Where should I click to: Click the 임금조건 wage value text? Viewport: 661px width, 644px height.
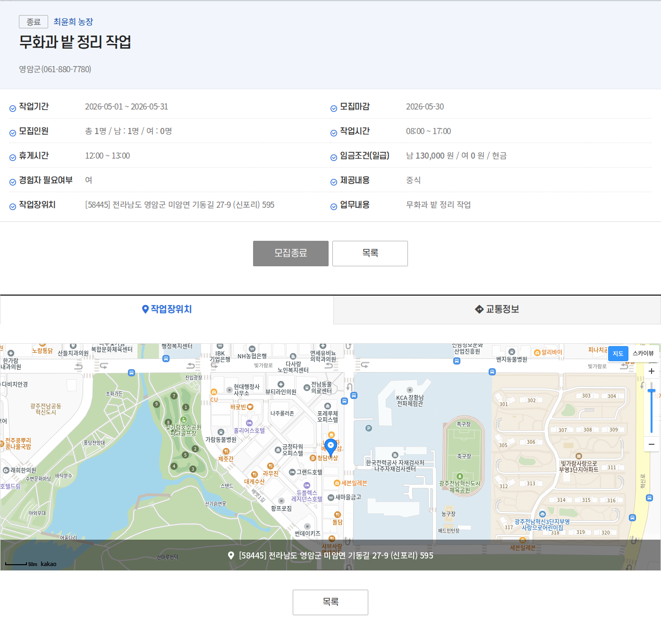coord(456,156)
